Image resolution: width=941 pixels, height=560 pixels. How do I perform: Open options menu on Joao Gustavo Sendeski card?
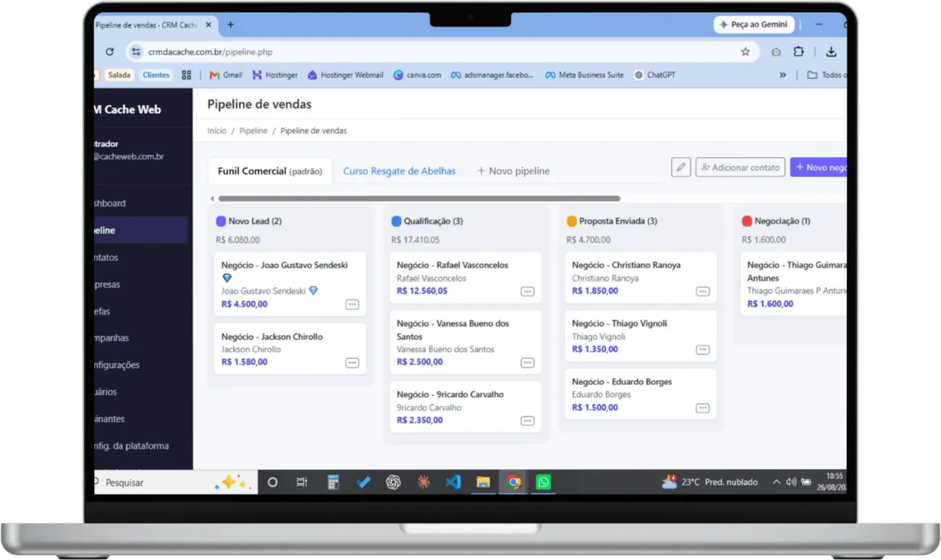pyautogui.click(x=353, y=305)
